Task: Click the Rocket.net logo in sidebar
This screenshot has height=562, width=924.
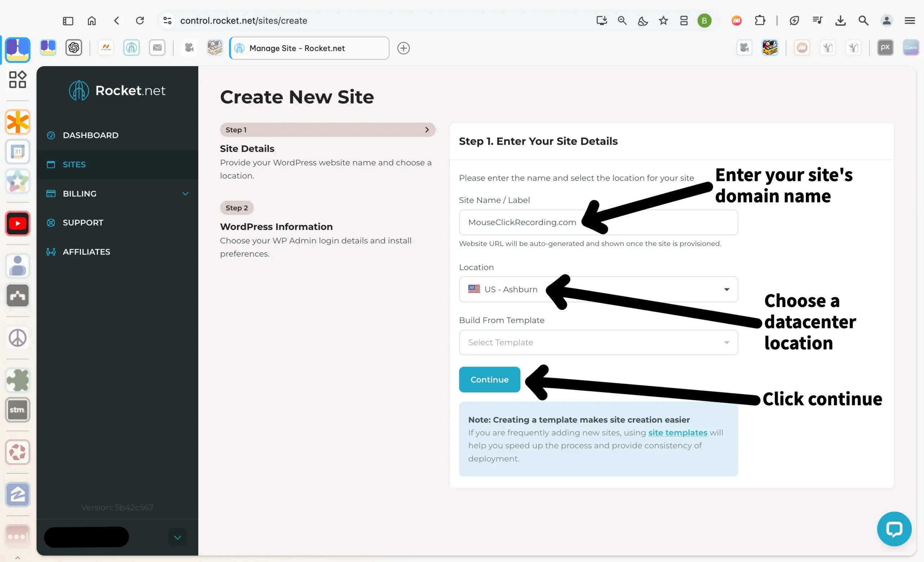Action: [117, 90]
